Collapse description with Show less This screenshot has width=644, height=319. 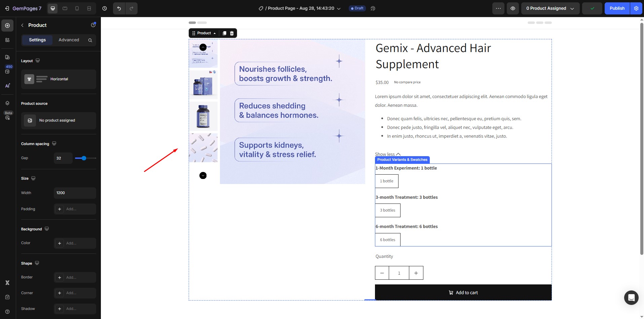tap(388, 154)
